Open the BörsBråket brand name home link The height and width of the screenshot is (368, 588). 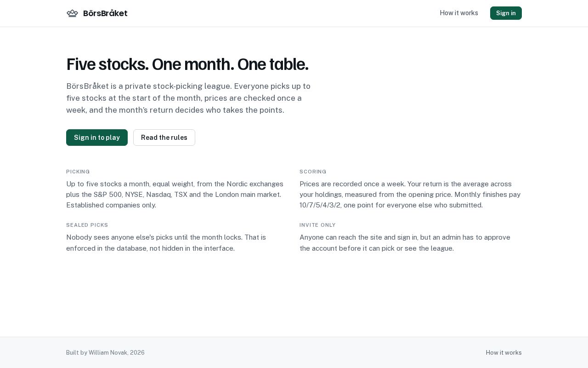click(x=105, y=13)
